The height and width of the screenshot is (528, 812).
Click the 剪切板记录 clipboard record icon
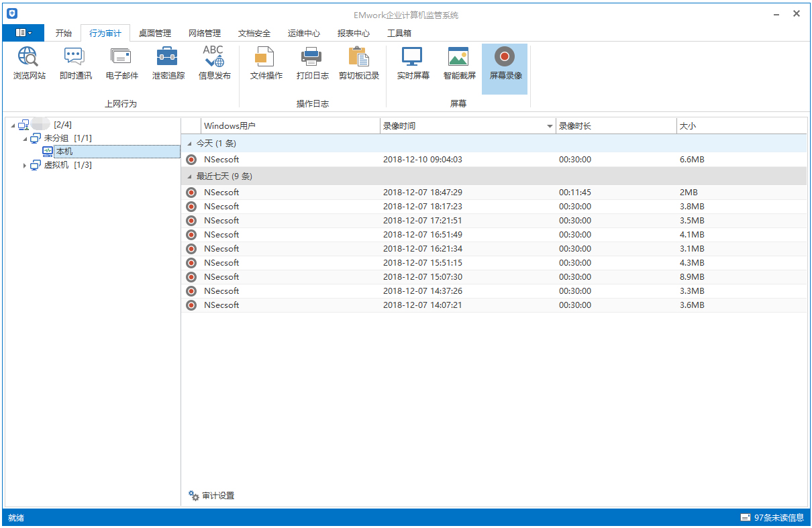point(358,64)
